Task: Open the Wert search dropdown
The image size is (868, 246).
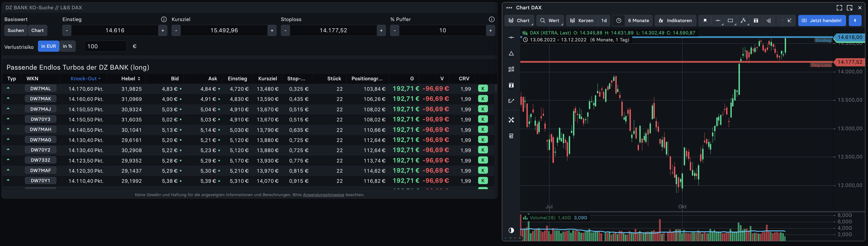Action: [x=549, y=21]
